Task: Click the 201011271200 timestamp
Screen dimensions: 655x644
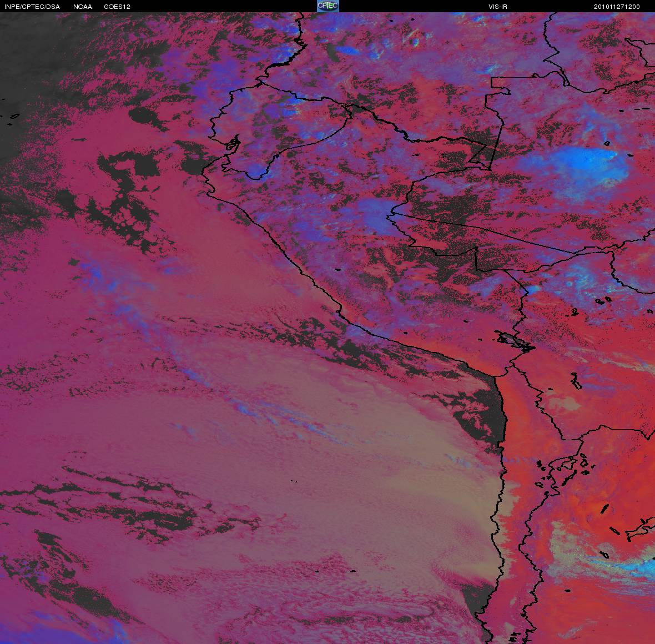Action: click(617, 7)
